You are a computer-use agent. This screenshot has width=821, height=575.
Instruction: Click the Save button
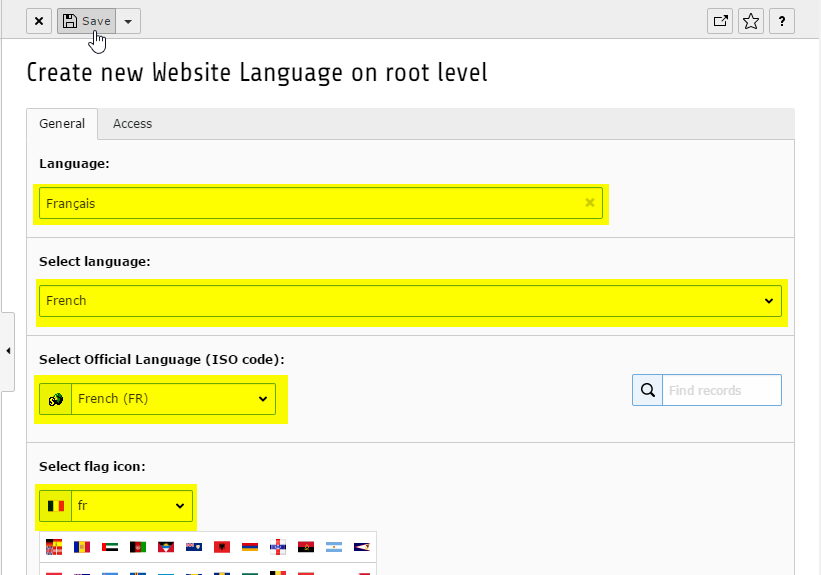point(86,21)
